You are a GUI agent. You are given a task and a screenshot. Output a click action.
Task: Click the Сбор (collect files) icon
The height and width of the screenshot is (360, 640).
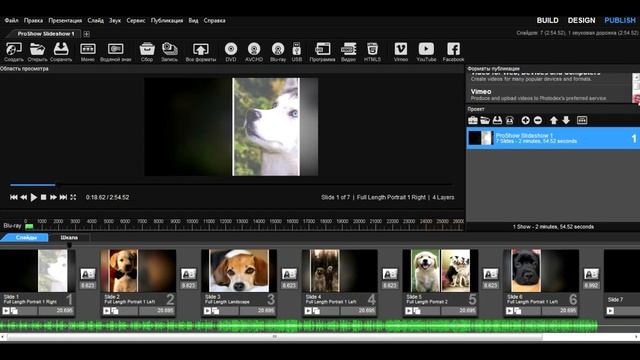147,49
